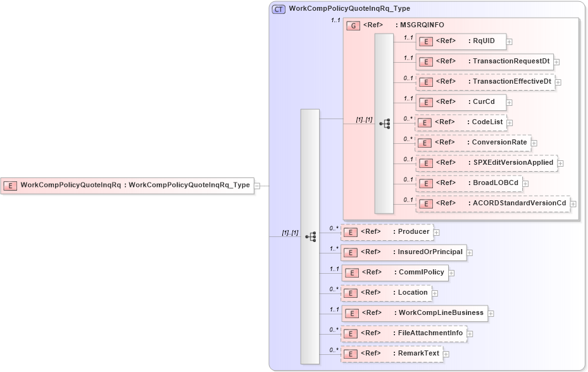588x372 pixels.
Task: Select the E icon of WorkCompPolicyQuoteInqRq element
Action: pos(9,186)
